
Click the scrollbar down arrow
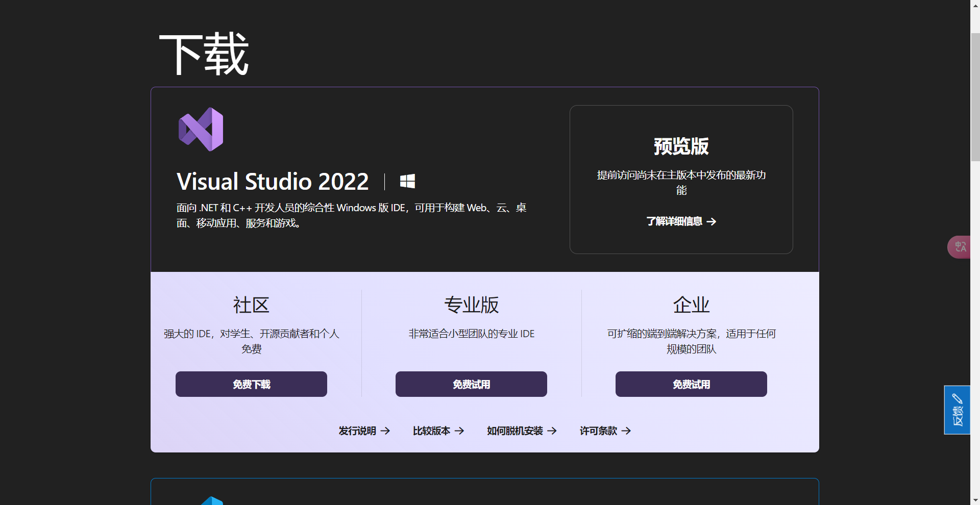(x=975, y=500)
